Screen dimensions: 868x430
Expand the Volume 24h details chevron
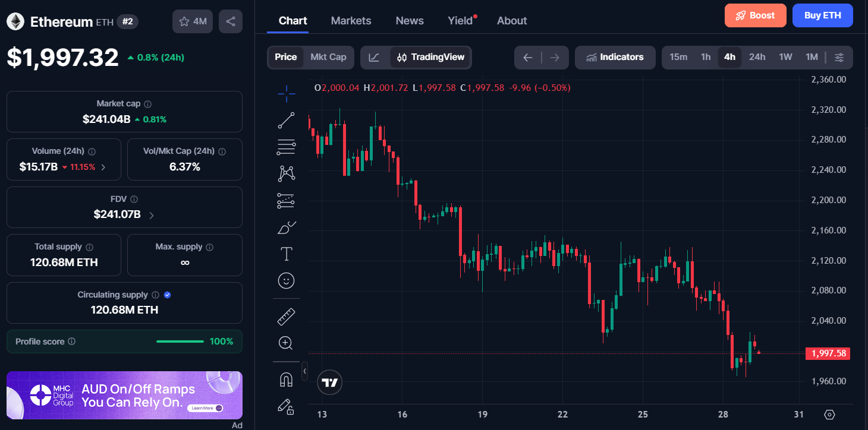tap(103, 167)
